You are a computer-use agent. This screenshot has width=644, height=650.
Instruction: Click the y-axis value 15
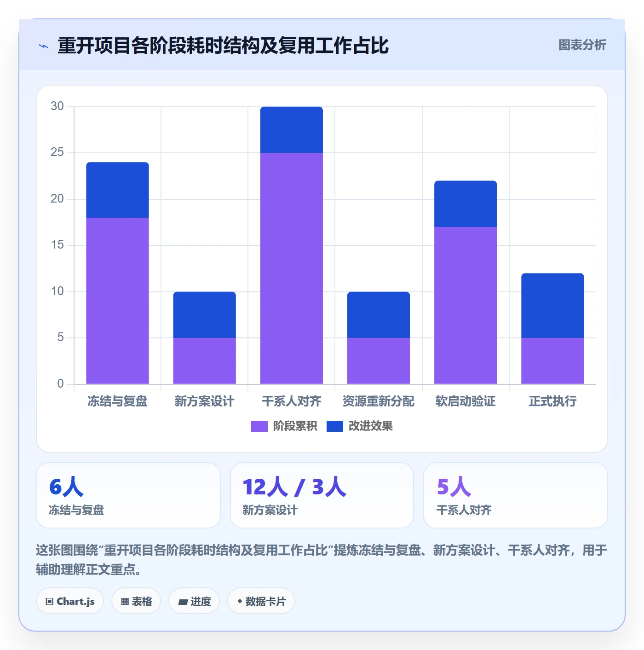57,245
